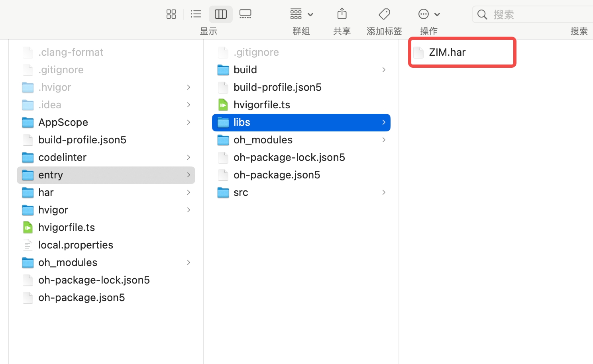Screen dimensions: 593x364
Task: Expand the hvigor folder chevron
Action: click(x=189, y=210)
